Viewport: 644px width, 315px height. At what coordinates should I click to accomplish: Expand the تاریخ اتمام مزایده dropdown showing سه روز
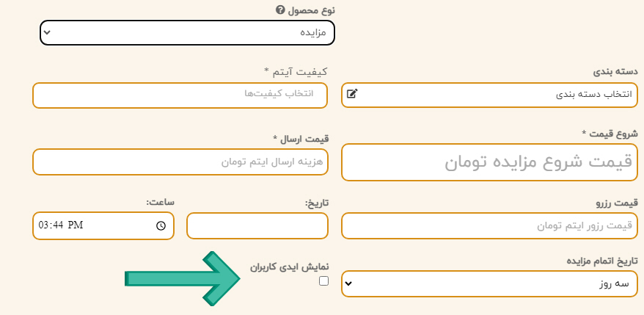pos(489,283)
